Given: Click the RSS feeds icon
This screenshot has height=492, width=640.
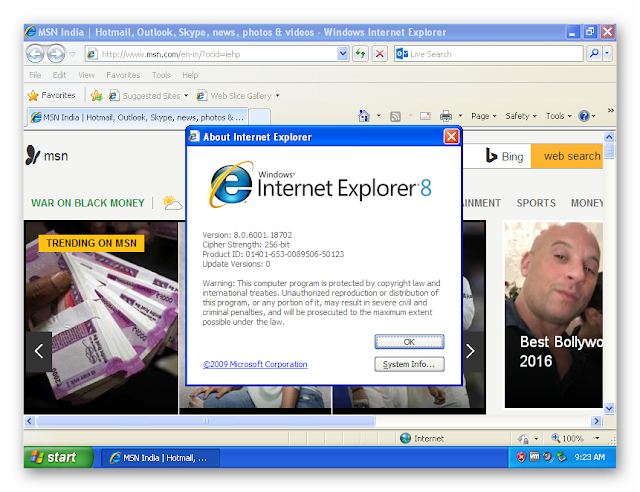Looking at the screenshot, I should coord(395,117).
